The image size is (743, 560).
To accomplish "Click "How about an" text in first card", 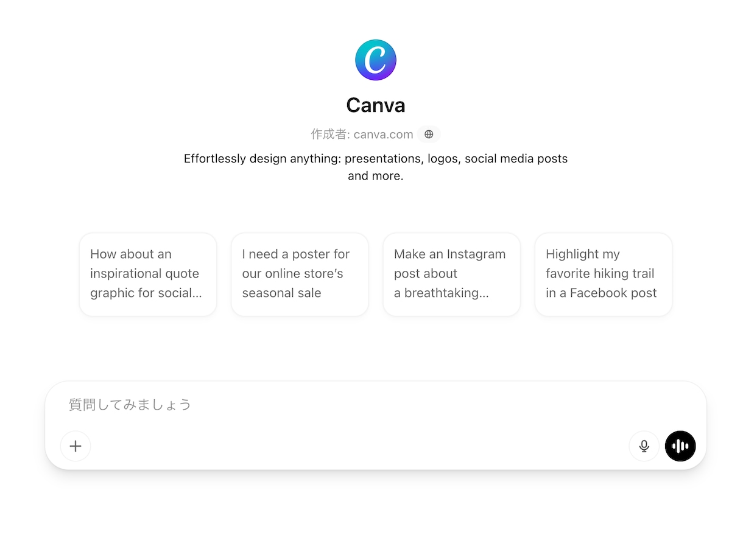I will pyautogui.click(x=131, y=254).
